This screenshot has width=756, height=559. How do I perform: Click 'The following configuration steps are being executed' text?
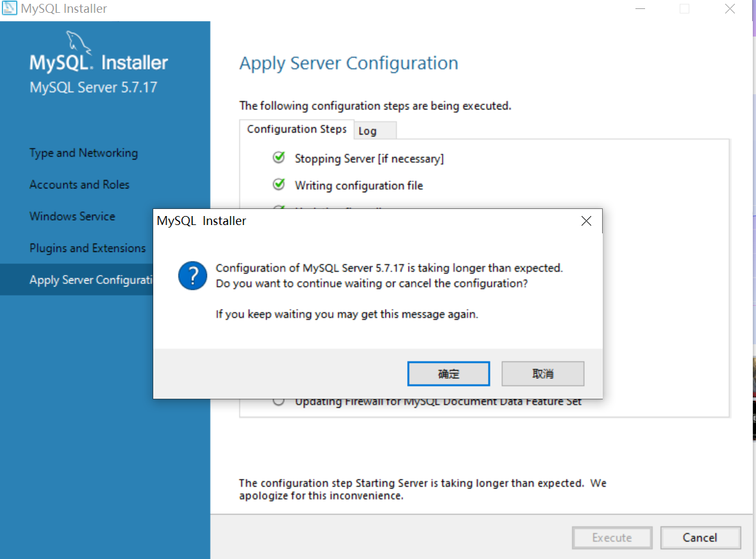click(375, 106)
